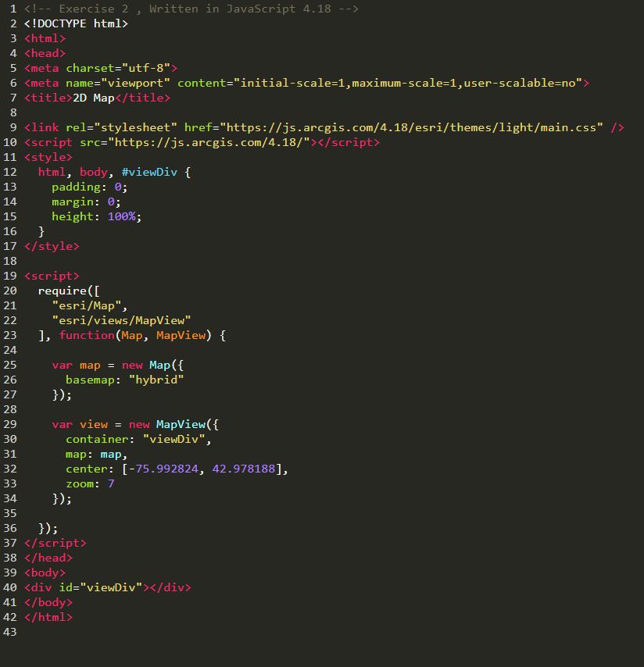
Task: Click the "esri/Map" module string
Action: [x=90, y=305]
